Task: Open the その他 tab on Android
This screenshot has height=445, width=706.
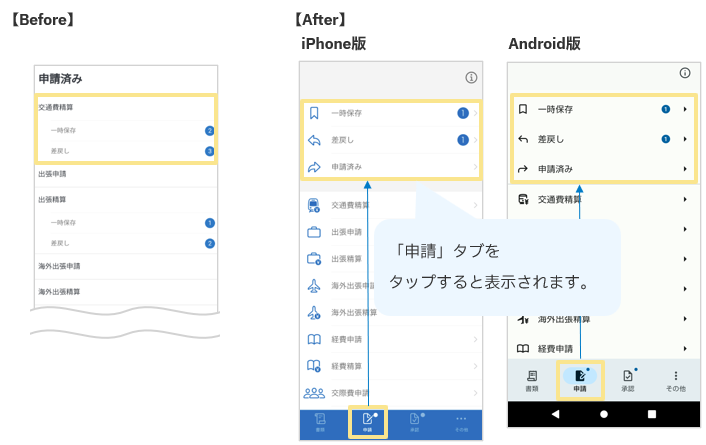Action: pos(675,379)
